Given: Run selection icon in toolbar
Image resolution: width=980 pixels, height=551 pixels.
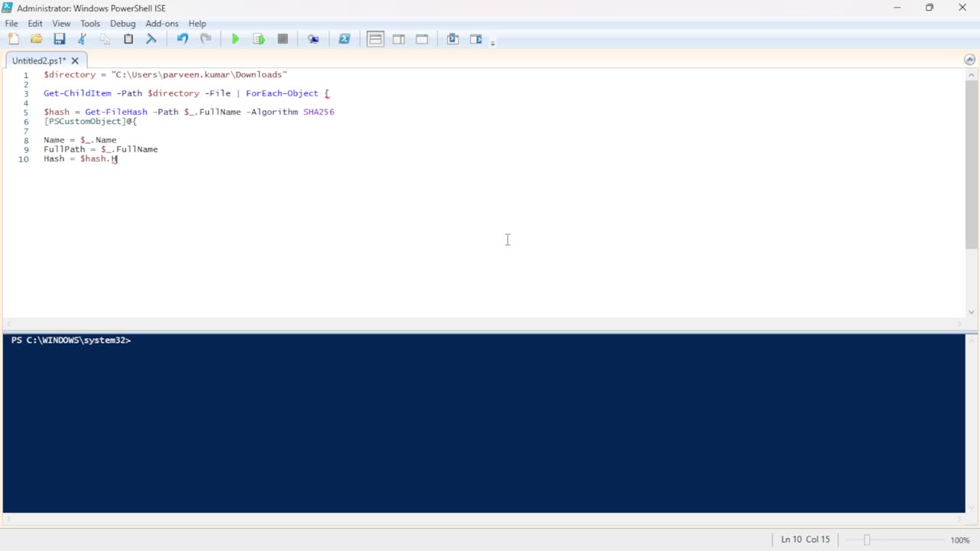Looking at the screenshot, I should 259,39.
